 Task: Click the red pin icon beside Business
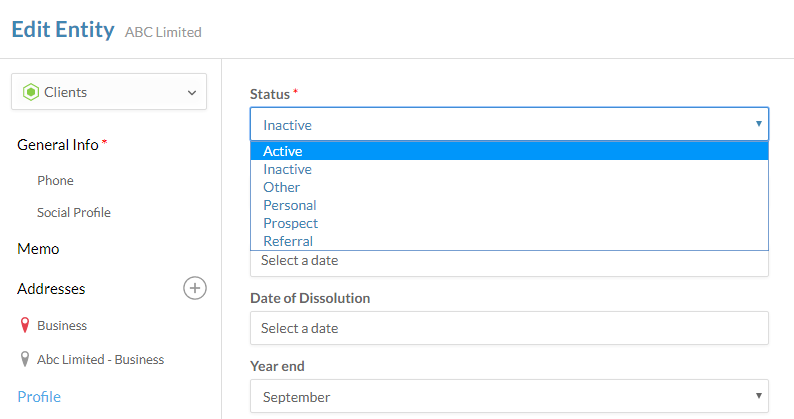[x=24, y=326]
